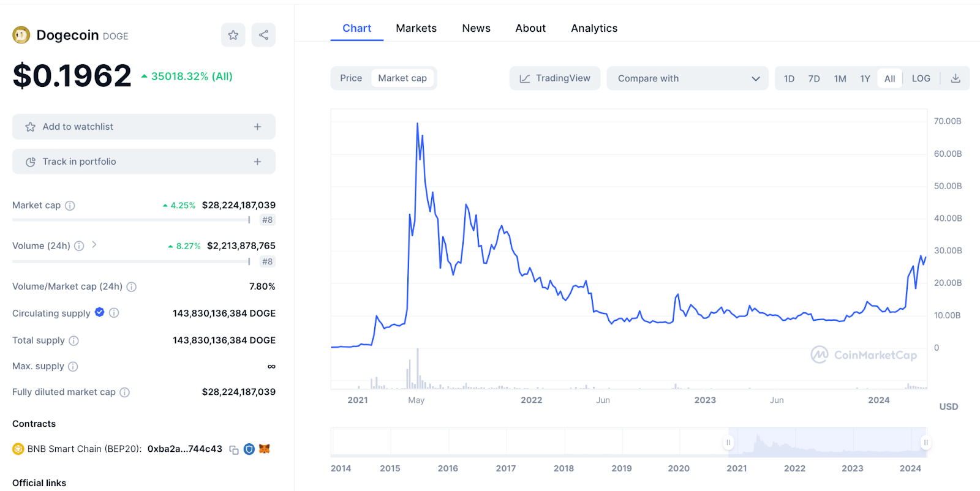Click the Official links heading
The image size is (980, 491).
pyautogui.click(x=39, y=483)
